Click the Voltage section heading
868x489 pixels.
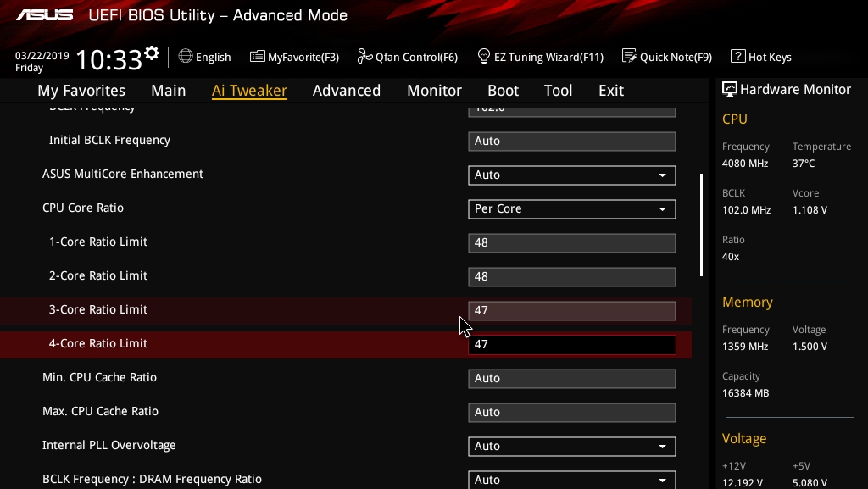click(744, 439)
